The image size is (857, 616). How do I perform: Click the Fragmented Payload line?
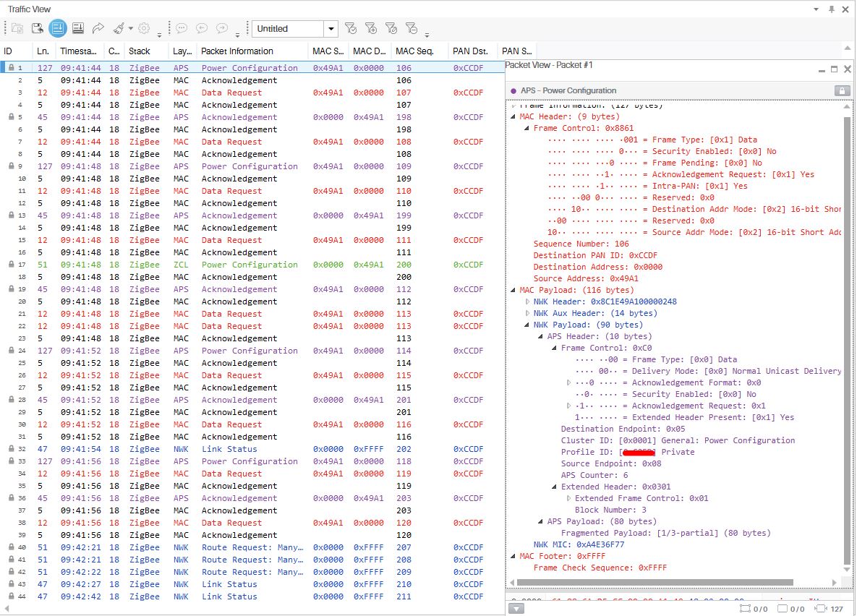[665, 533]
